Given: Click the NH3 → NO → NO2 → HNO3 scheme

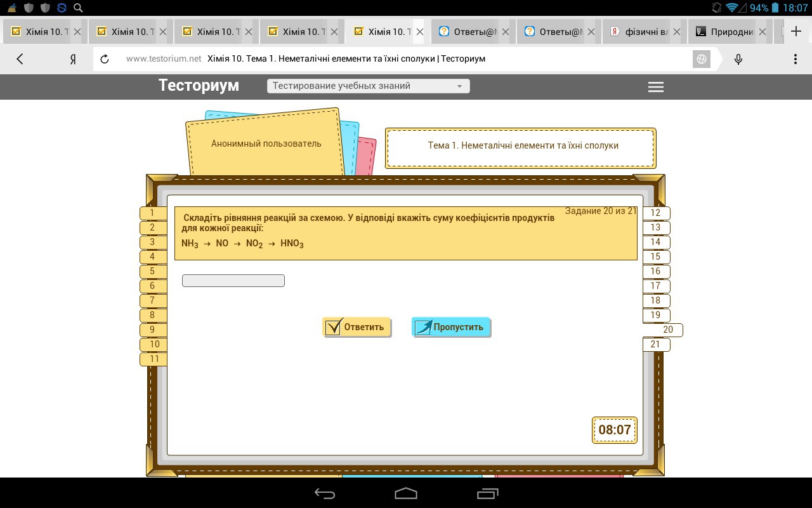Looking at the screenshot, I should pos(242,244).
